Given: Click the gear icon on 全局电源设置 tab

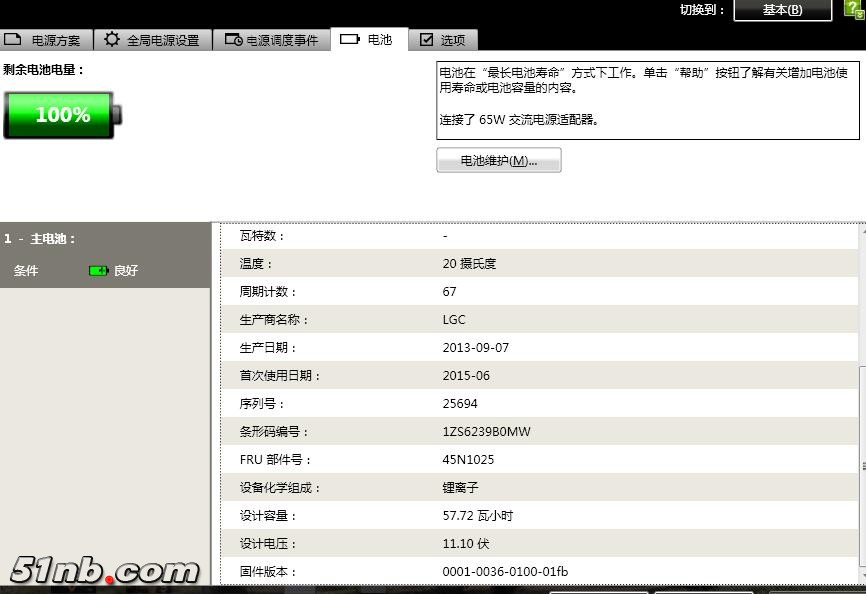Looking at the screenshot, I should (x=112, y=39).
